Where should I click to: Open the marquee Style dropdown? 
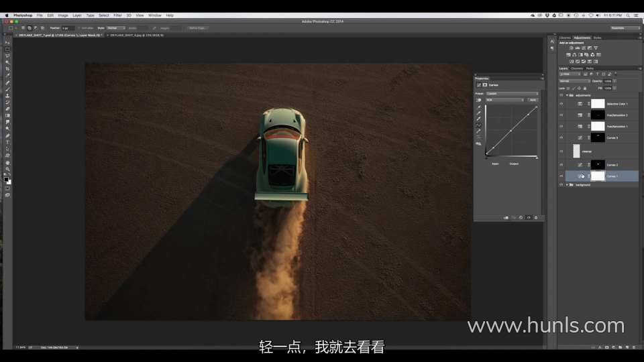(x=116, y=28)
